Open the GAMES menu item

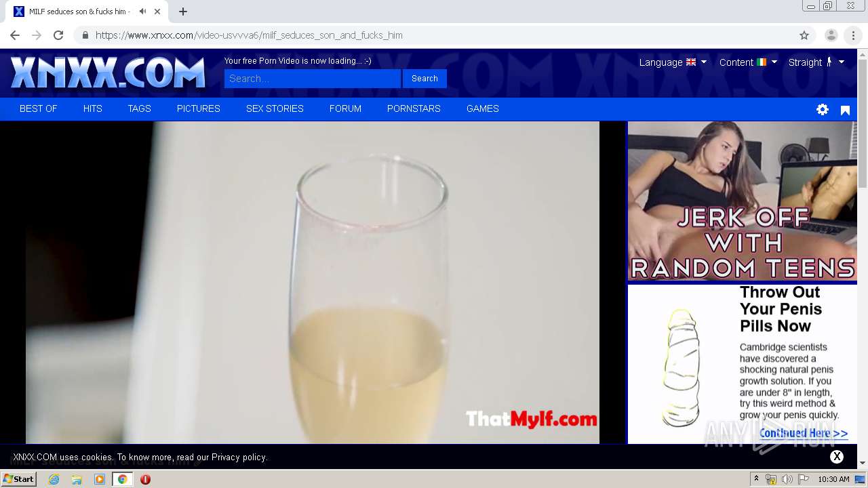click(483, 108)
